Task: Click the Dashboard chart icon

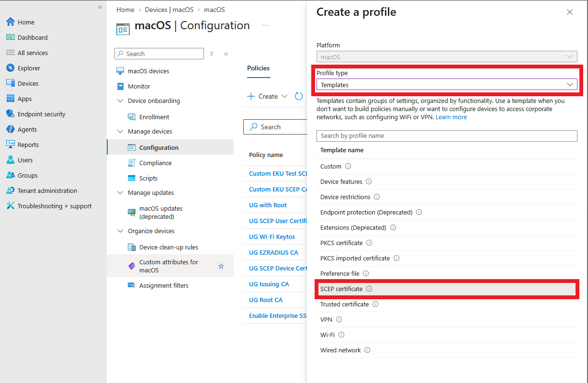Action: coord(11,37)
